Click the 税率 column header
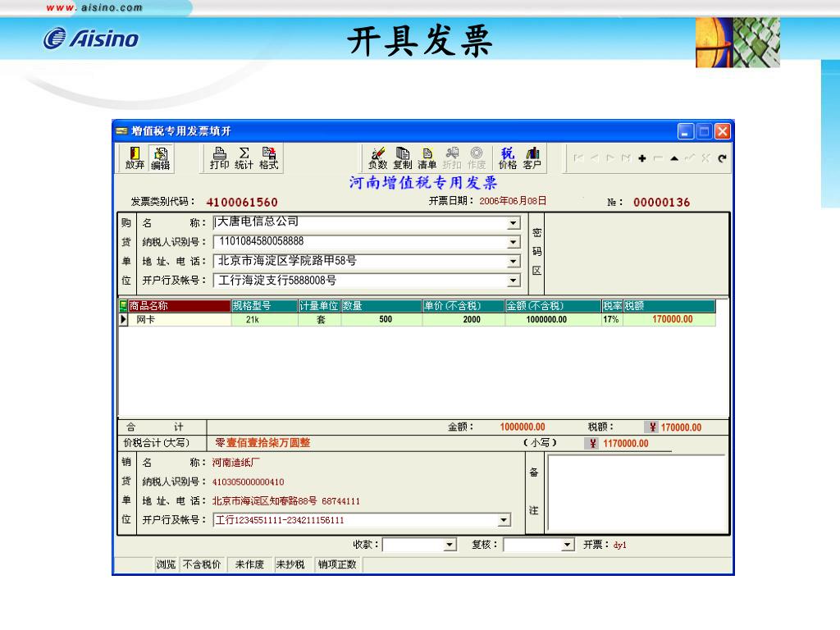This screenshot has width=840, height=630. pyautogui.click(x=612, y=306)
